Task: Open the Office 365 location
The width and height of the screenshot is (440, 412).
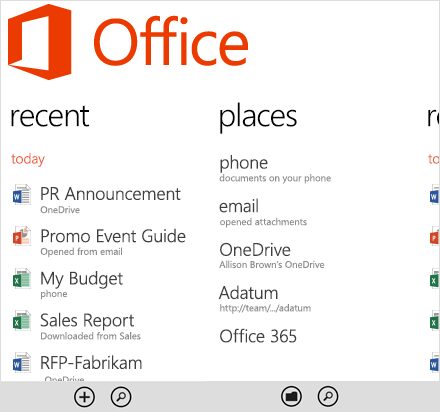Action: (258, 336)
